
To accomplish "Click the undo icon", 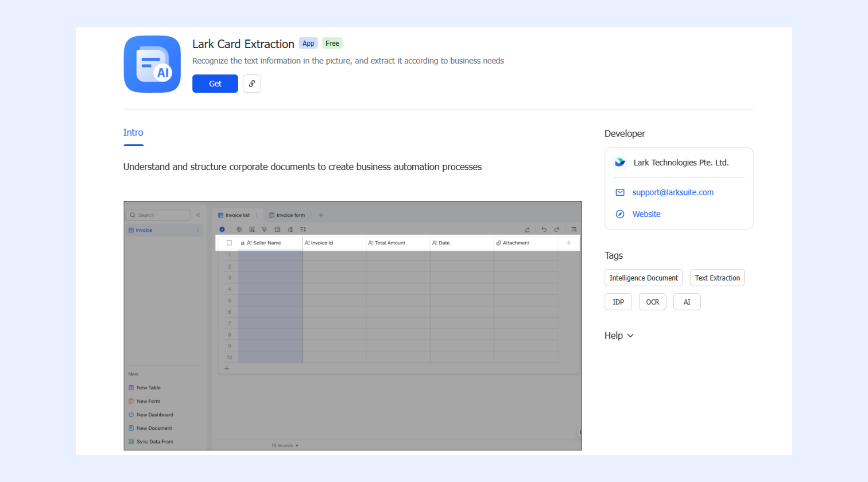I will point(544,229).
